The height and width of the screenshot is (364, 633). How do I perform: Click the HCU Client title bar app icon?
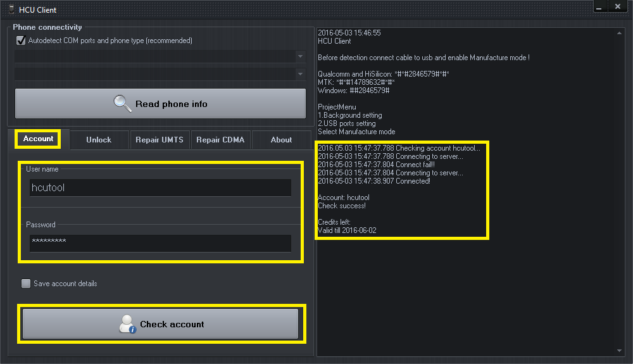11,9
